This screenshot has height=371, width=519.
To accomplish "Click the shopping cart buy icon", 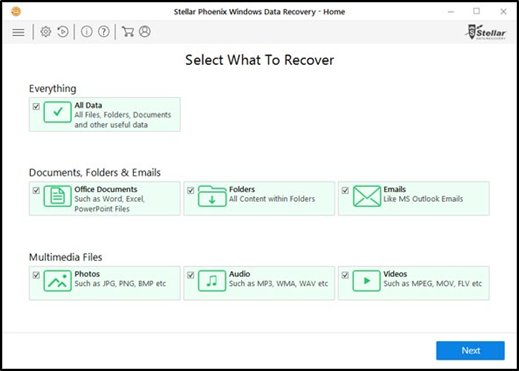I will (128, 32).
